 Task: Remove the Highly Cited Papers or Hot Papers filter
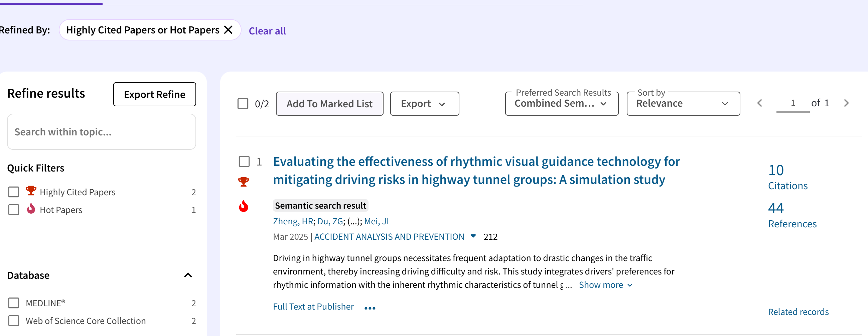[x=228, y=30]
